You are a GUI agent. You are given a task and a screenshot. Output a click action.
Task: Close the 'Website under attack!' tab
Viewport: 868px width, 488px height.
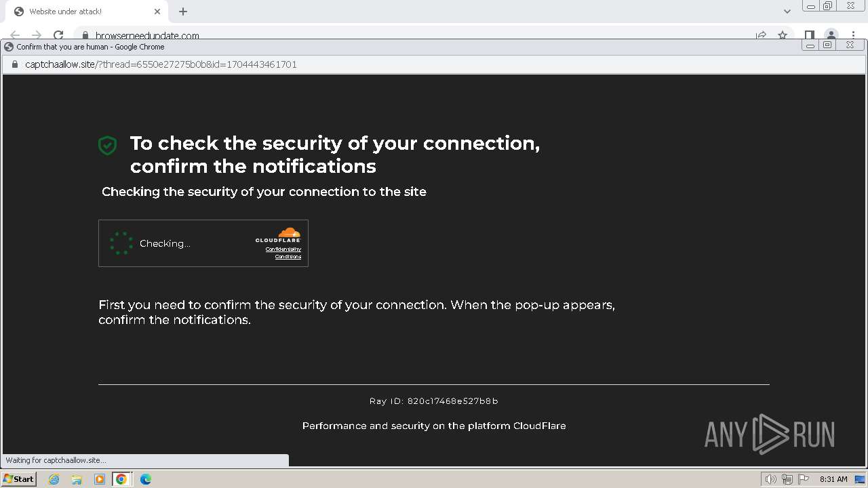point(157,12)
